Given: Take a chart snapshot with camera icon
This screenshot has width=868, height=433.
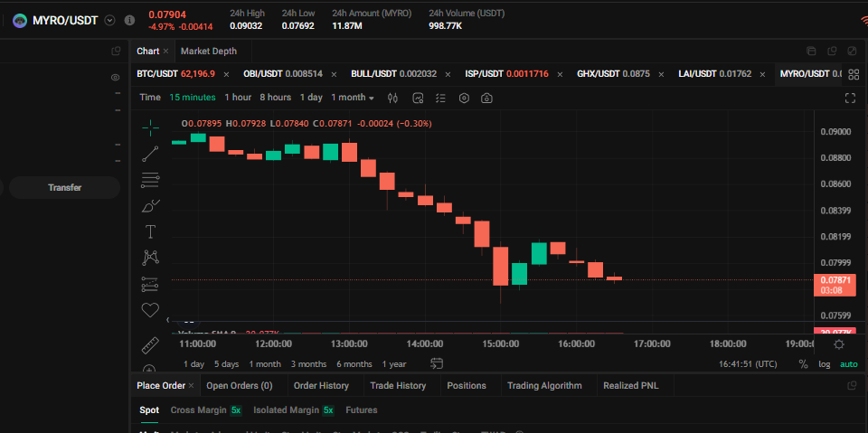Looking at the screenshot, I should coord(486,98).
